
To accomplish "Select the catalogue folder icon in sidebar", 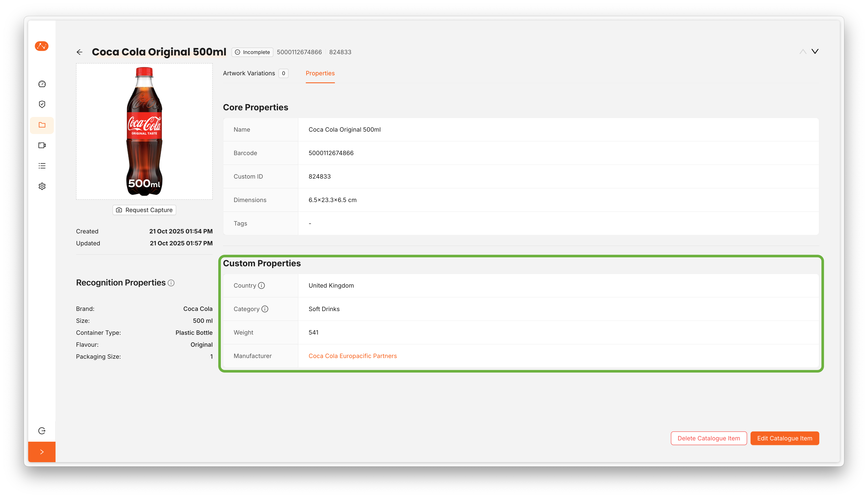I will tap(42, 125).
